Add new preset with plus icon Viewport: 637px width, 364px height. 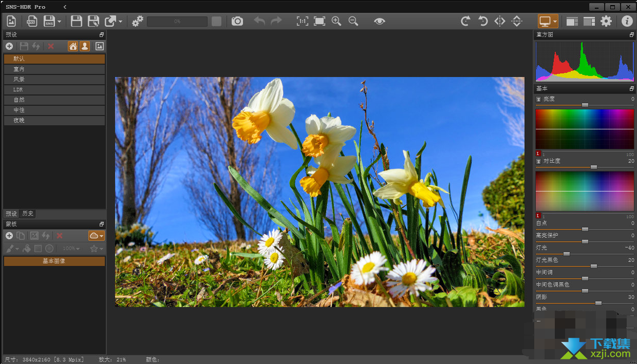tap(9, 46)
